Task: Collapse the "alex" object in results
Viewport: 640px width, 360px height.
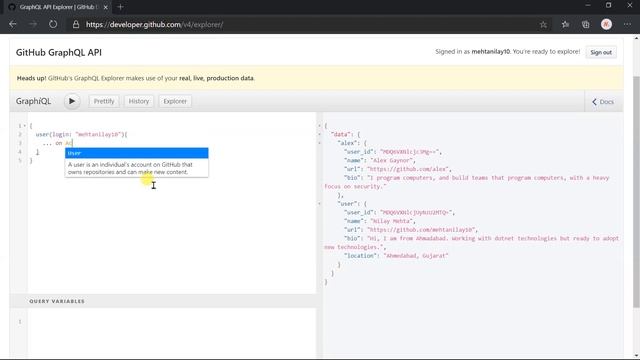Action: pyautogui.click(x=320, y=143)
